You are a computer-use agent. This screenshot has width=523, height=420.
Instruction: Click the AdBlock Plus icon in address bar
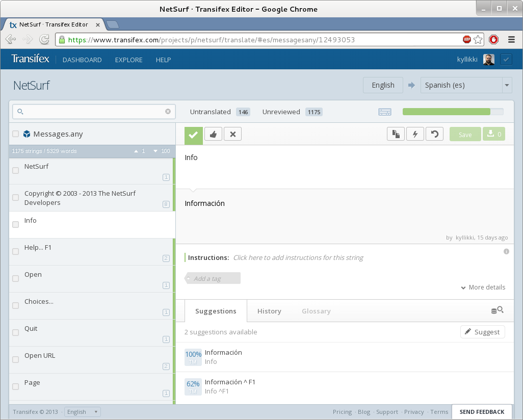(467, 40)
